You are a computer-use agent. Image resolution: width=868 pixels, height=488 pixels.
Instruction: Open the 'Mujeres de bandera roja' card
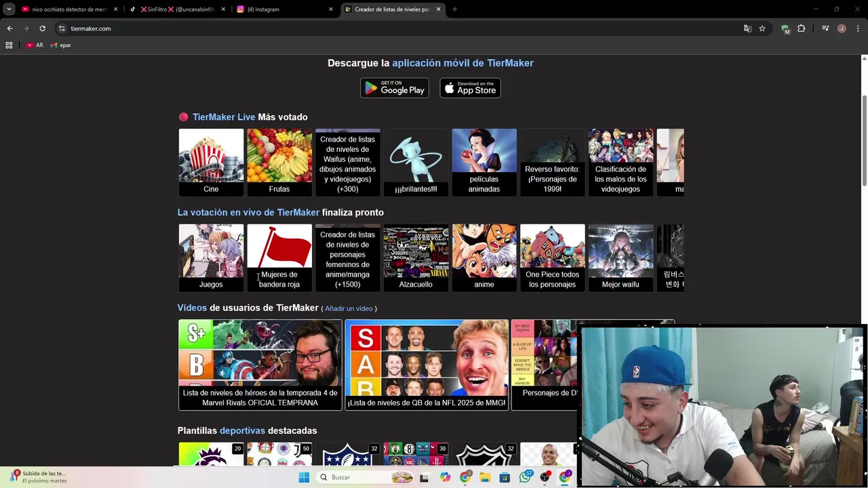tap(279, 258)
